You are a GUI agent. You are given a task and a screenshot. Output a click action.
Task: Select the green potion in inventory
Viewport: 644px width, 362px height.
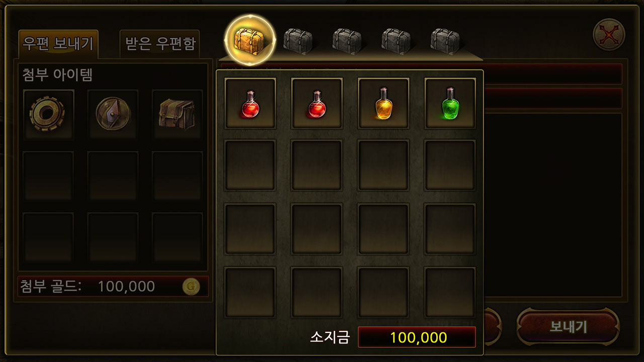coord(450,103)
